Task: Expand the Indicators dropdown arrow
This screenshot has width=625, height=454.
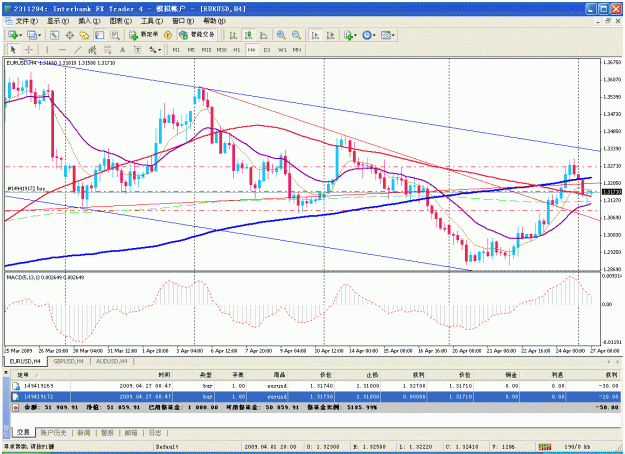Action: click(x=356, y=35)
